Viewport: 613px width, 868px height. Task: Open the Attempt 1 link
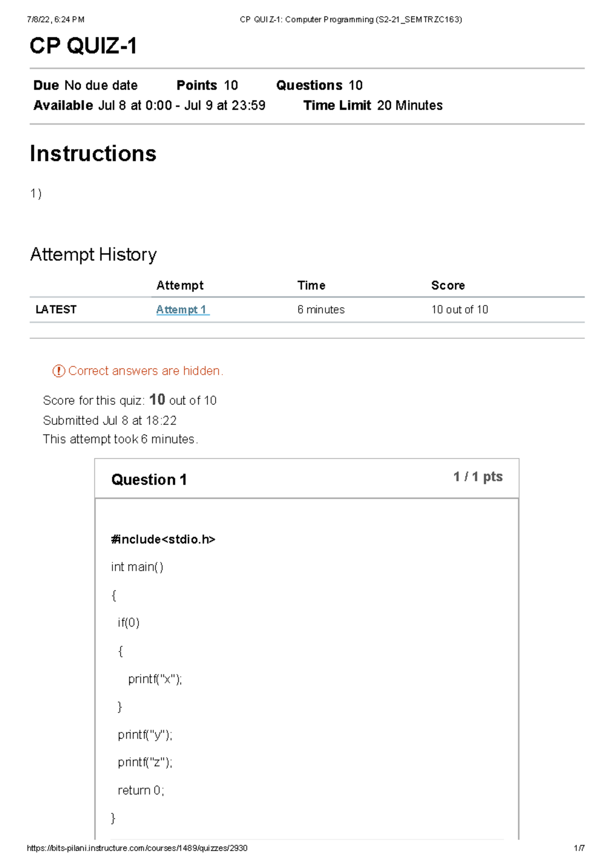[181, 310]
